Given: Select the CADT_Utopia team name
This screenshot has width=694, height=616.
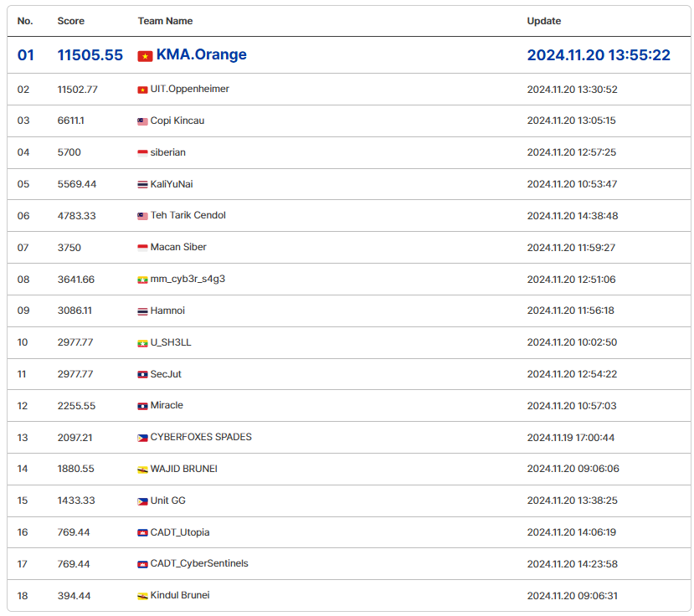Looking at the screenshot, I should coord(180,532).
